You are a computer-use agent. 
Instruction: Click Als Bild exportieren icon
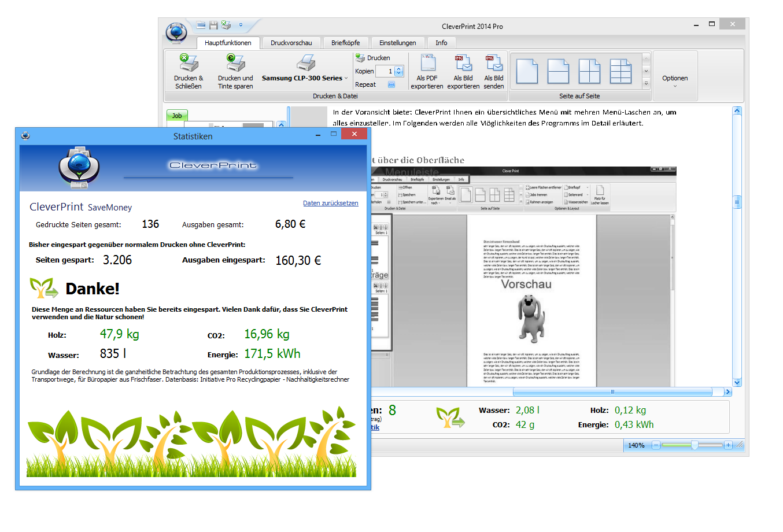click(463, 64)
